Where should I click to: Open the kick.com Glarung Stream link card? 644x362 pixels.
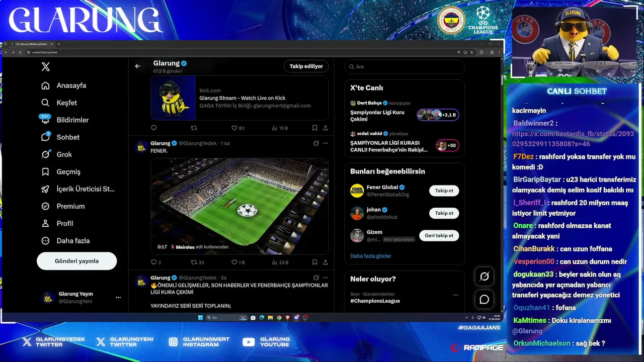(x=239, y=98)
